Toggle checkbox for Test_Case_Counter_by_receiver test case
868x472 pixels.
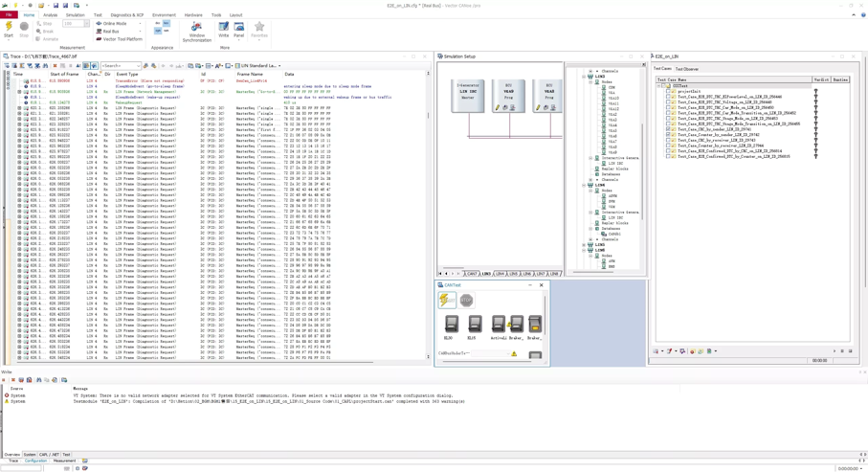click(x=668, y=146)
